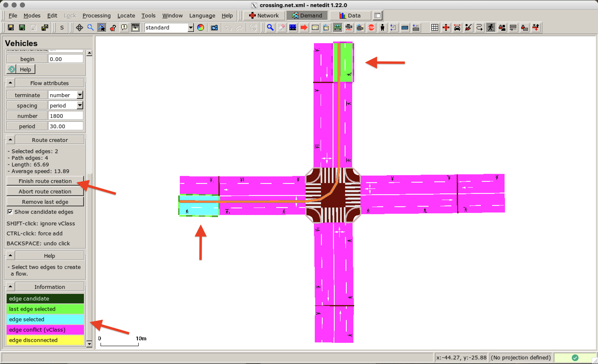Click the Inspect magnifier mode icon

(x=270, y=28)
